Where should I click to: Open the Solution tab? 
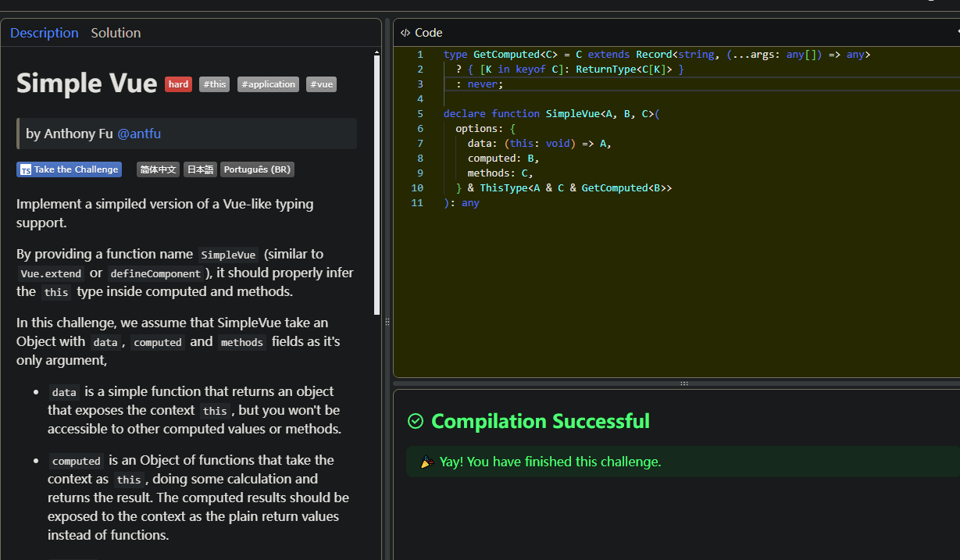(116, 33)
